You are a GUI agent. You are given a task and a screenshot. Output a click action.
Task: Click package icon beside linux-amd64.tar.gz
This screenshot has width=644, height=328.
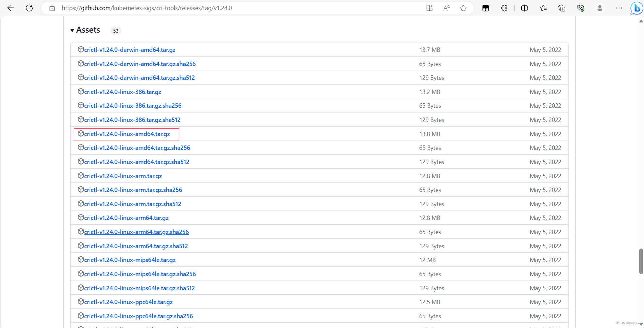[81, 133]
